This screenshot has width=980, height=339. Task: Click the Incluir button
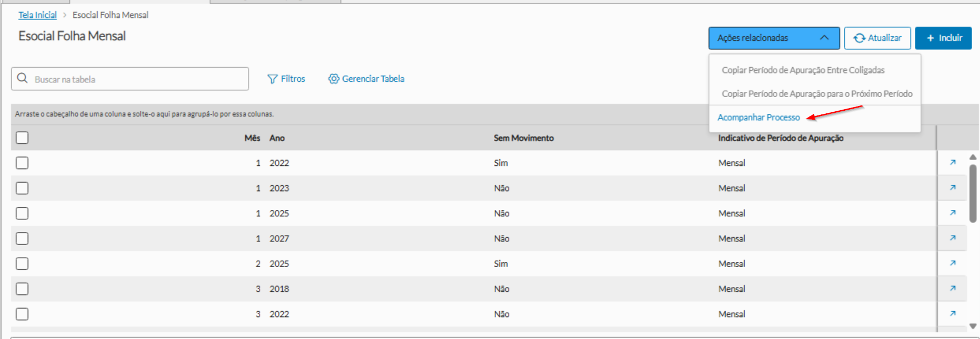pos(943,38)
